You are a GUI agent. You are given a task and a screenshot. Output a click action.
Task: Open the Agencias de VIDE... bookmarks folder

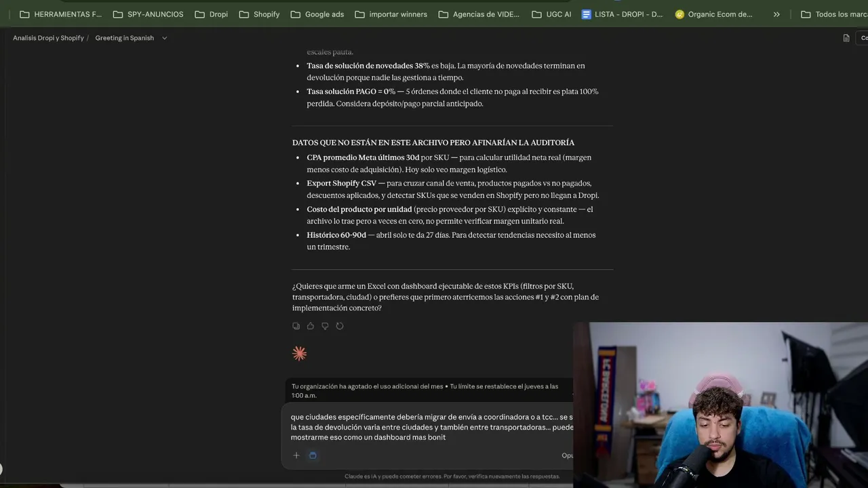pos(479,14)
